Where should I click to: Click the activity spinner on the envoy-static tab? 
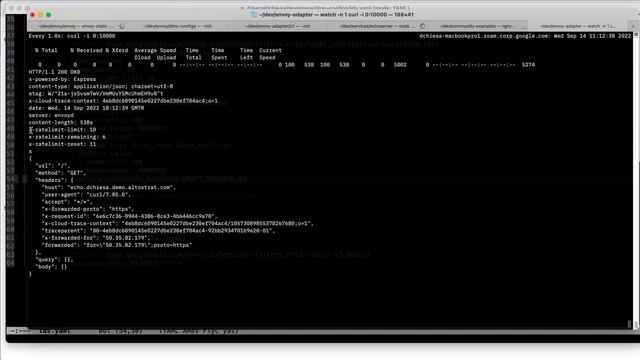tap(122, 26)
